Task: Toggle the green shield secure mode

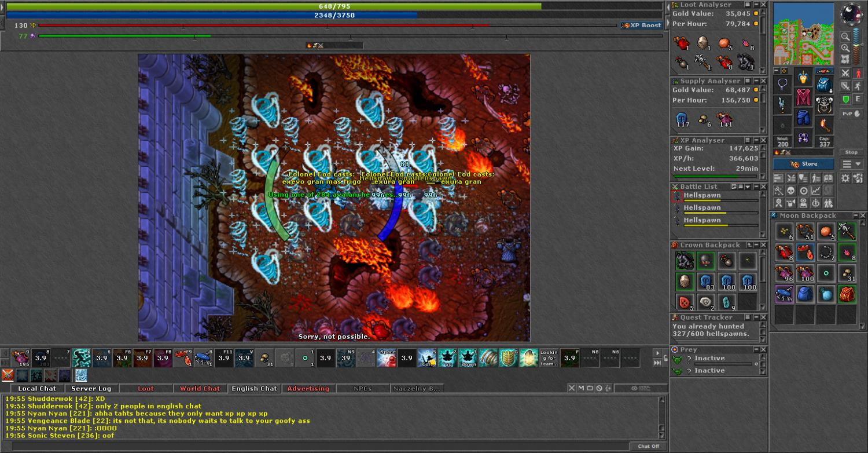Action: [x=845, y=99]
